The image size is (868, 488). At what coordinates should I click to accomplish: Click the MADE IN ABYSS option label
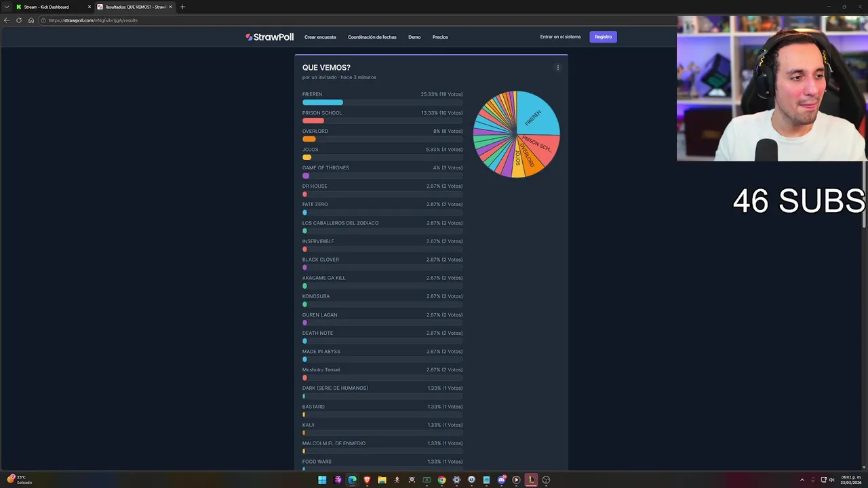(321, 351)
